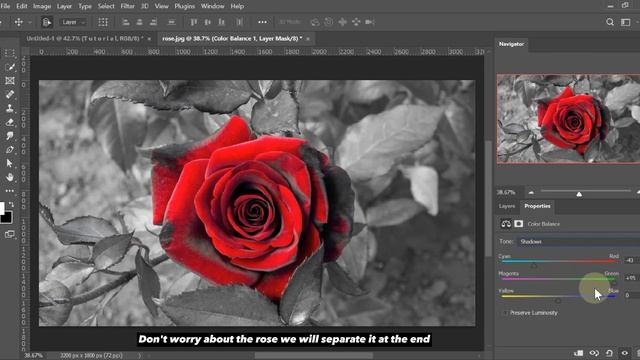Toggle Quick Mask mode icon
The image size is (640, 360).
(10, 234)
